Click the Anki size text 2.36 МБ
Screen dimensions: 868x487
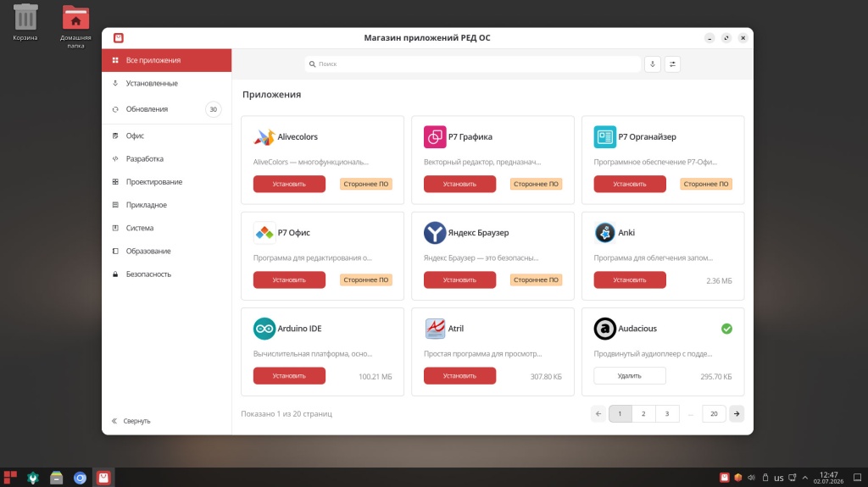(719, 280)
